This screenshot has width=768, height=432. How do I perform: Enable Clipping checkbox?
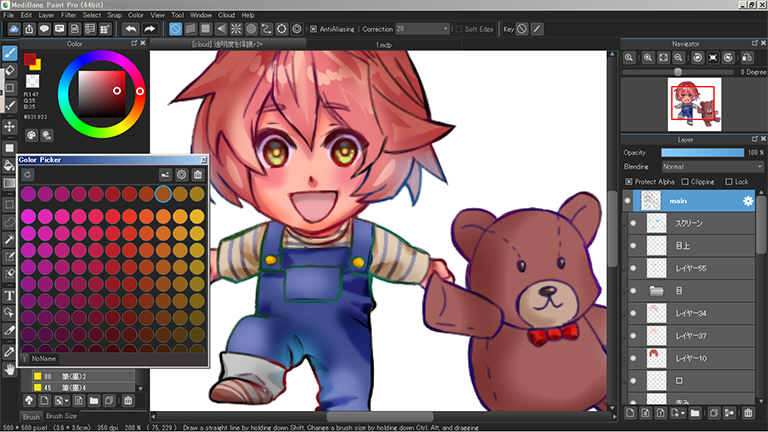pyautogui.click(x=685, y=182)
